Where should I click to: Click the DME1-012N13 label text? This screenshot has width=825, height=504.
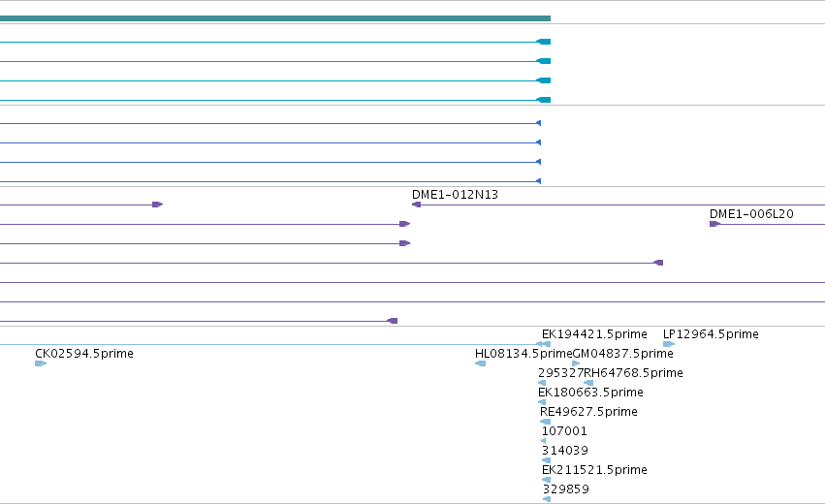pyautogui.click(x=455, y=195)
